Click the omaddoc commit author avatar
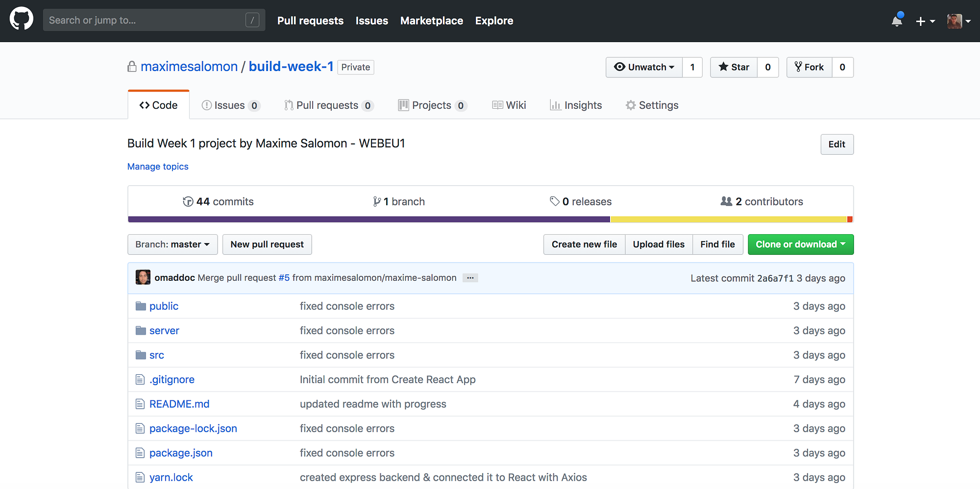Image resolution: width=980 pixels, height=489 pixels. (x=143, y=277)
